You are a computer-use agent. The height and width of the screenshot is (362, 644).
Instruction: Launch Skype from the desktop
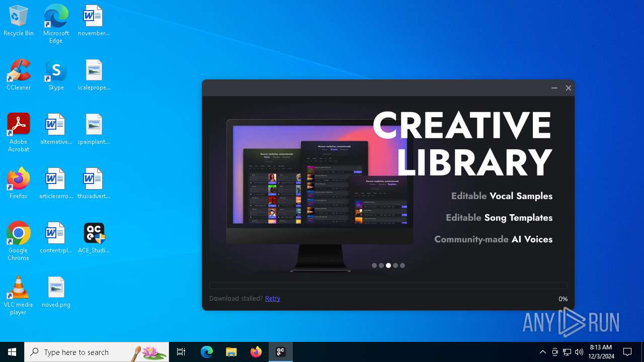(56, 75)
